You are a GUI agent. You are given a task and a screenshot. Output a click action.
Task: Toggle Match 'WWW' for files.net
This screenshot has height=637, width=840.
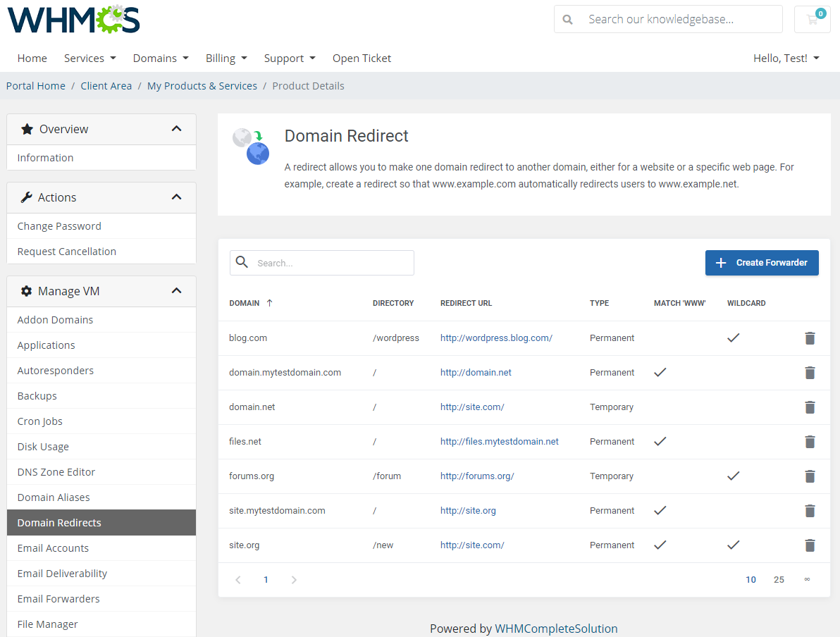click(660, 441)
